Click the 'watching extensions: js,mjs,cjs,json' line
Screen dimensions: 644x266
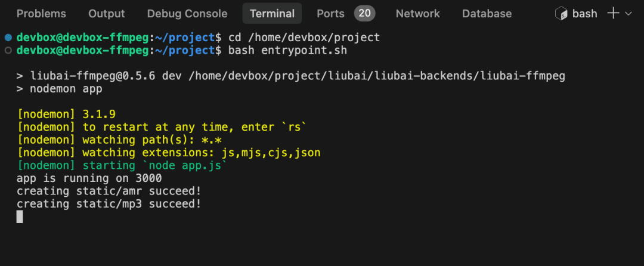tap(168, 153)
